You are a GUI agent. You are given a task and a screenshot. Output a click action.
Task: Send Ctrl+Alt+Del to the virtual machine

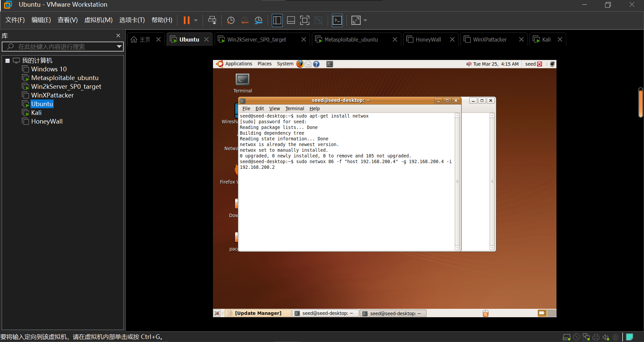coord(212,20)
